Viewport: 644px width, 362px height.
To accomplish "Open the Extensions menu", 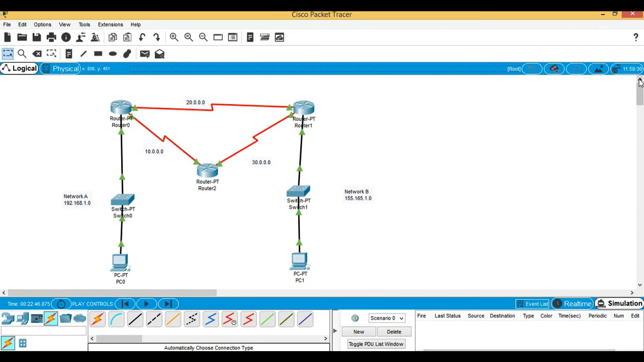I will 110,25.
